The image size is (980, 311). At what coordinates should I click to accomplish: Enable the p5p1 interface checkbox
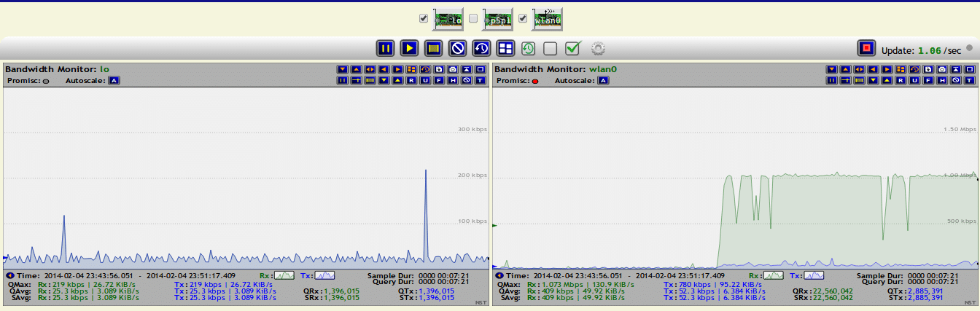[x=473, y=18]
